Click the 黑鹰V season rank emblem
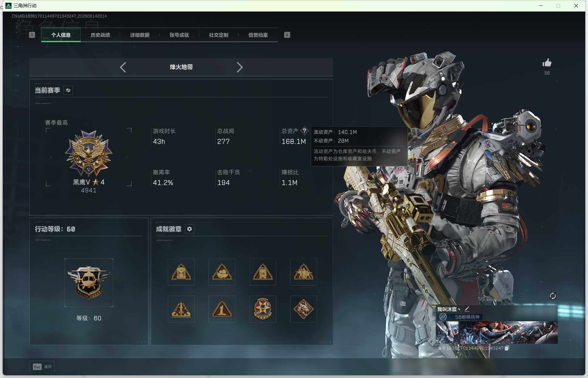The width and height of the screenshot is (588, 378). pos(89,153)
